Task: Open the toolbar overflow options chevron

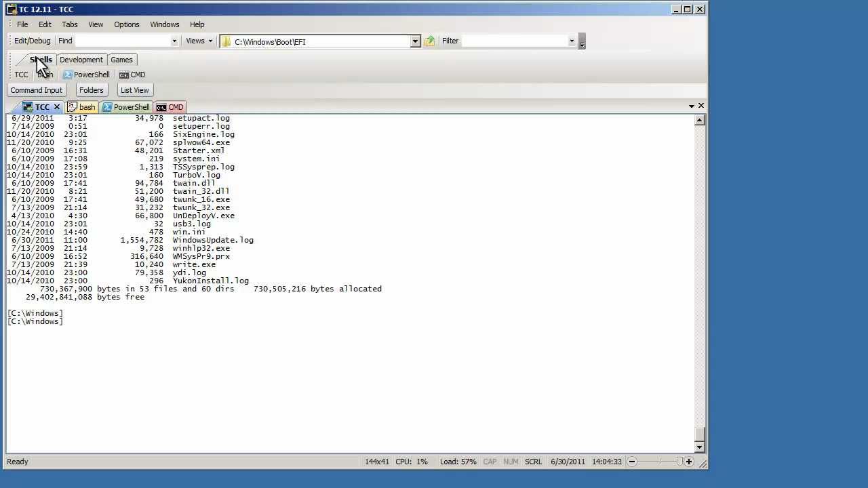Action: click(x=582, y=42)
